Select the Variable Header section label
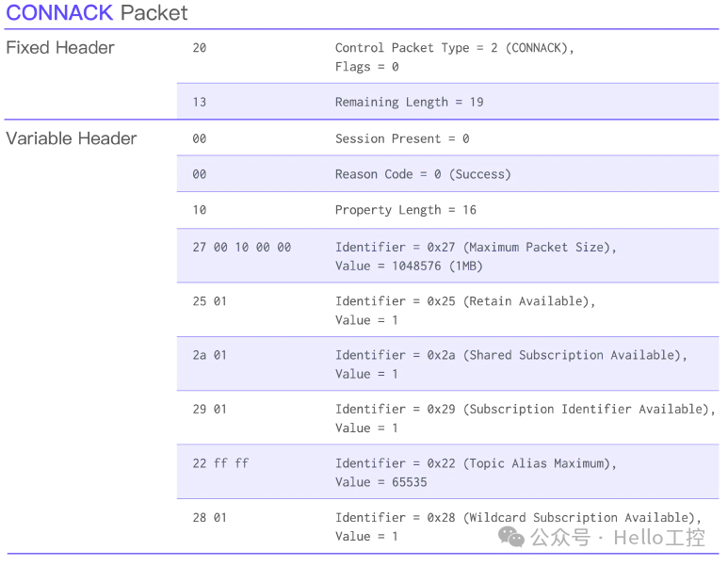Screen dimensions: 728x566 tap(72, 138)
